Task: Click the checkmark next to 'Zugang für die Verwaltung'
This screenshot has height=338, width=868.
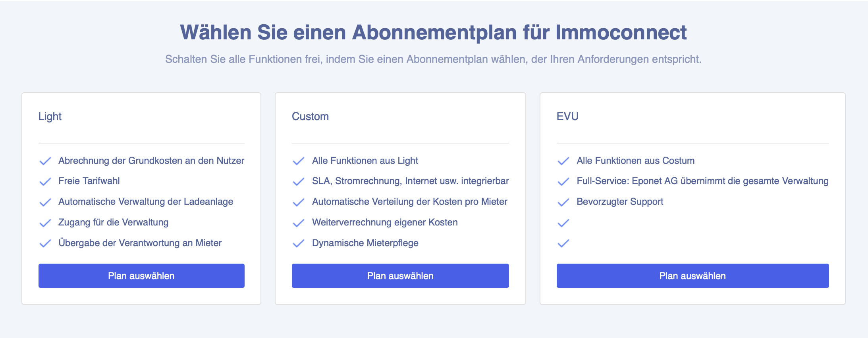Action: click(x=45, y=223)
